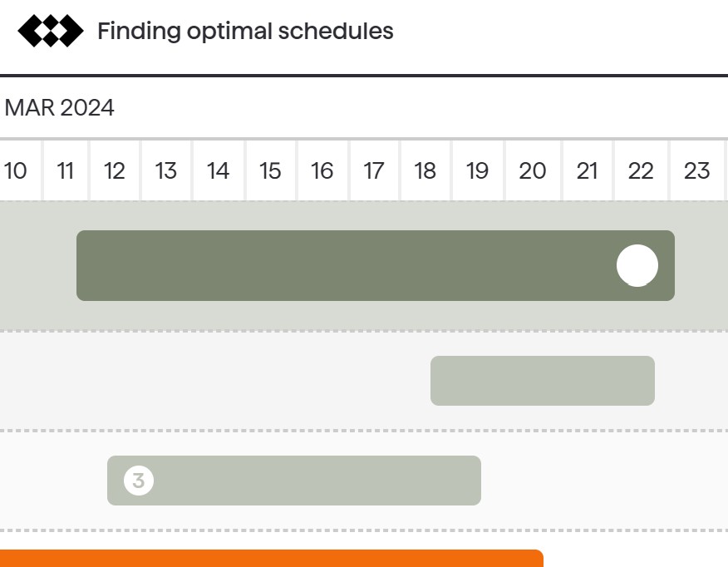Select day 20 in timeline header

[x=533, y=170]
